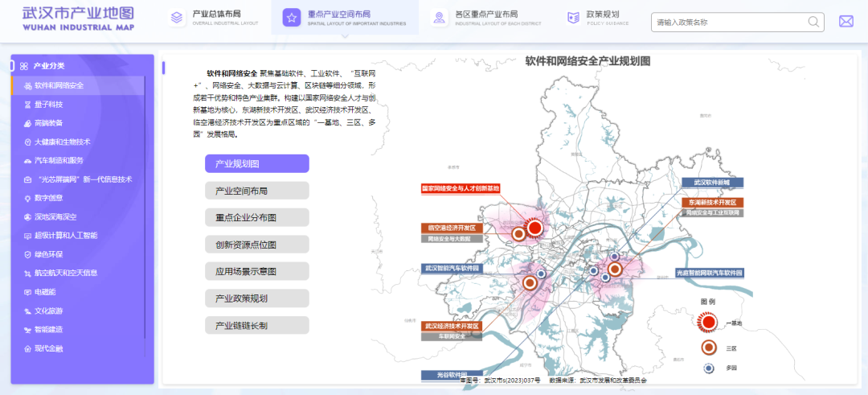
Task: Click the 软件和网络安全产业规划图 map title
Action: click(x=588, y=61)
